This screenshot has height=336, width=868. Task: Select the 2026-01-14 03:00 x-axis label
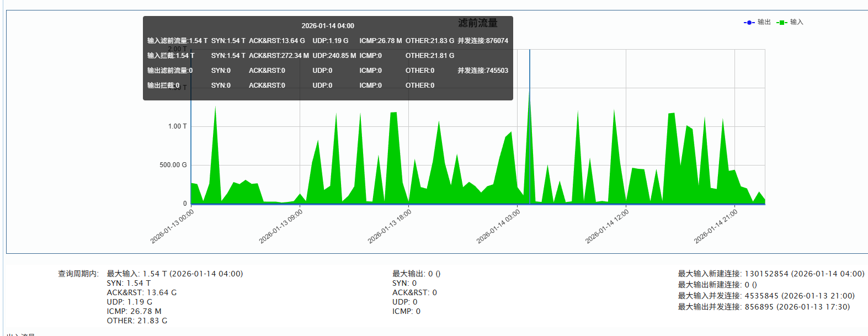tap(498, 226)
